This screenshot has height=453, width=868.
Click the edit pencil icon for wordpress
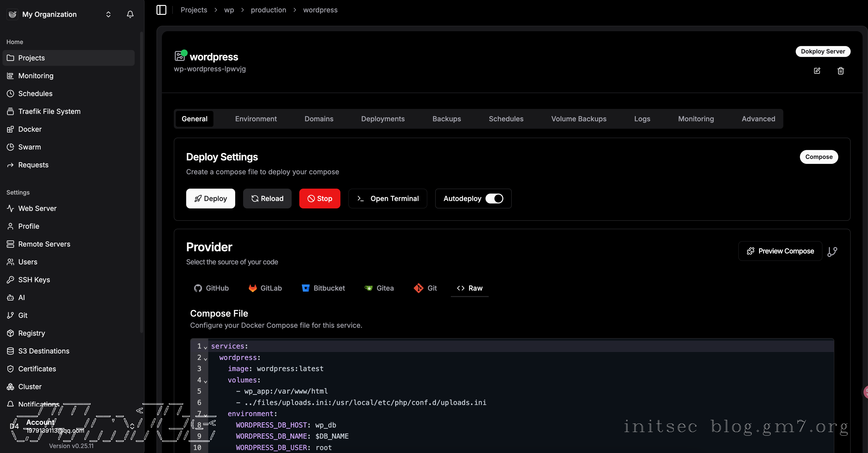click(x=817, y=71)
